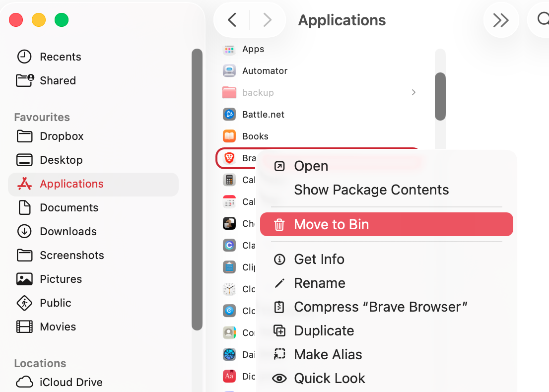Click the green full screen button
This screenshot has width=549, height=392.
click(x=62, y=20)
